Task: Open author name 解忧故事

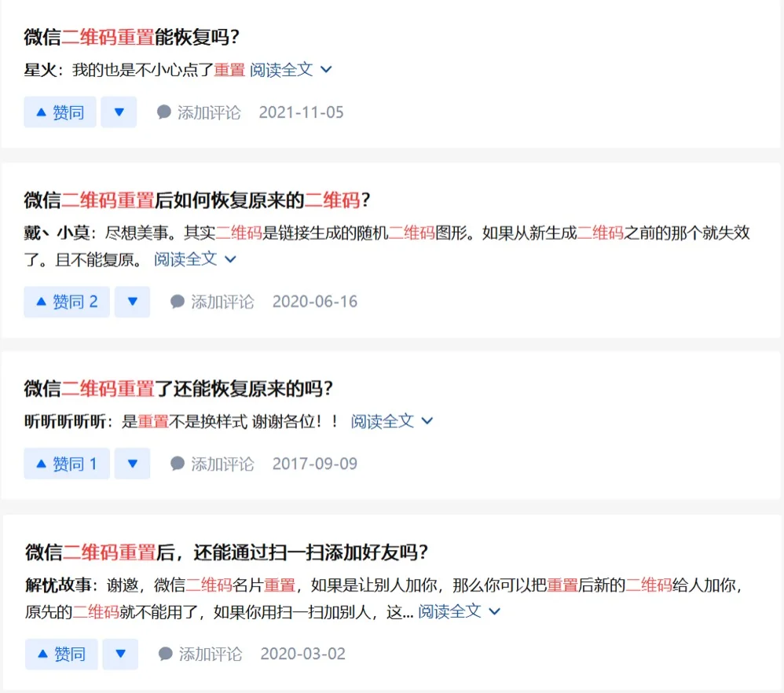Action: tap(58, 585)
